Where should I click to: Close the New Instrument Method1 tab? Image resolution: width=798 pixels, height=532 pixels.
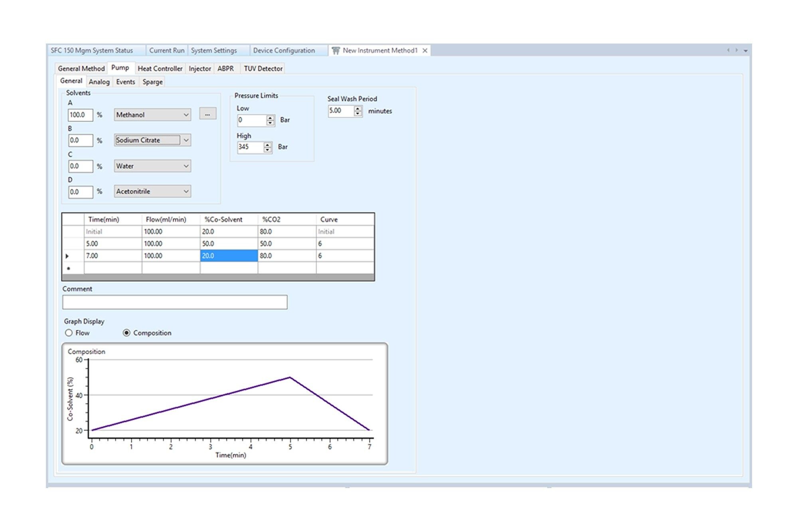(x=425, y=50)
